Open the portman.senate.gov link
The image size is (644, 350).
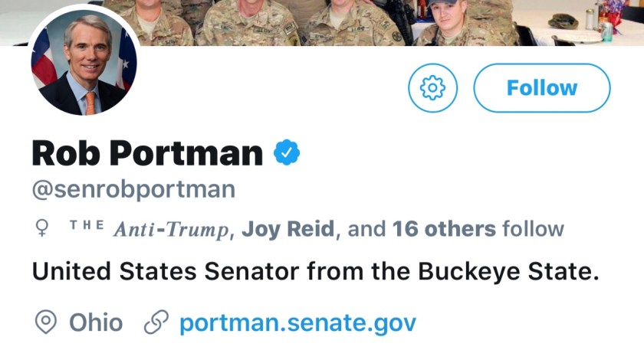pos(297,322)
